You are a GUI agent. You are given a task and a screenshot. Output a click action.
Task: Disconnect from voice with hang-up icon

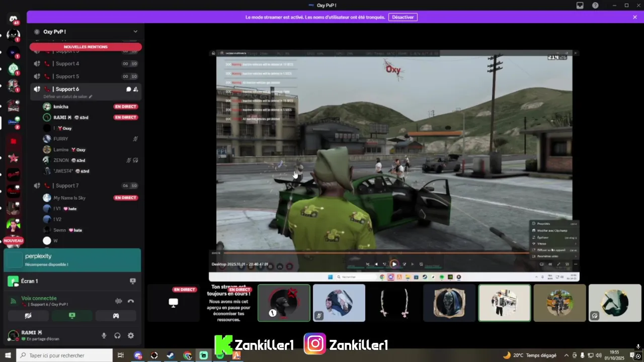pos(131,301)
